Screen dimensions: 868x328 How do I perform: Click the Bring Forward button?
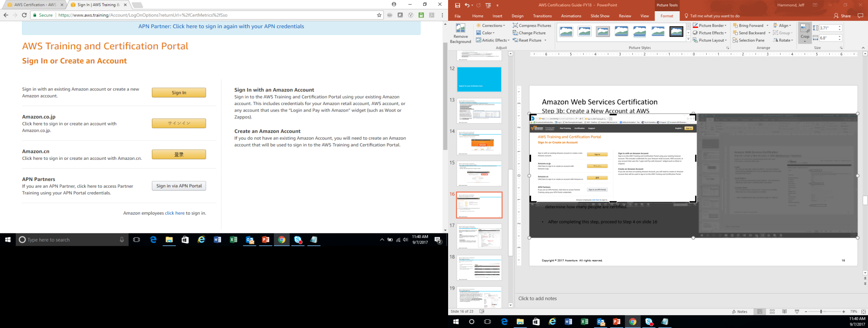(x=748, y=25)
